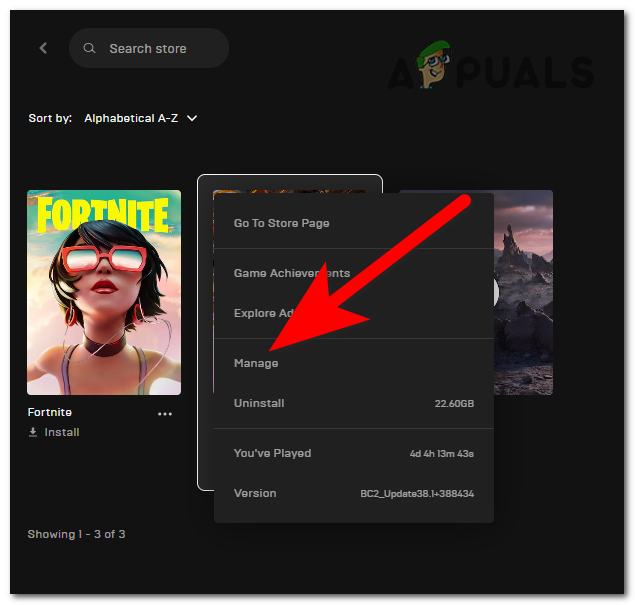
Task: Click Fortnite title text
Action: pos(50,412)
